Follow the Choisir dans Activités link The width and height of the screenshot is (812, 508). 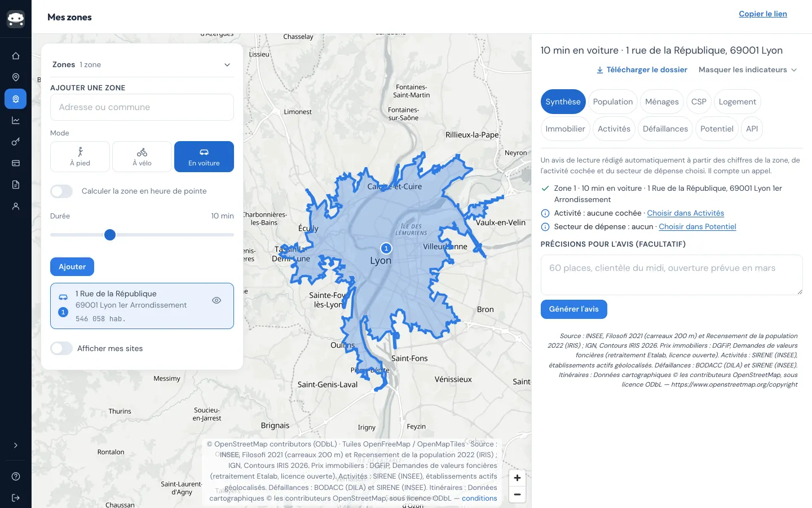[686, 213]
